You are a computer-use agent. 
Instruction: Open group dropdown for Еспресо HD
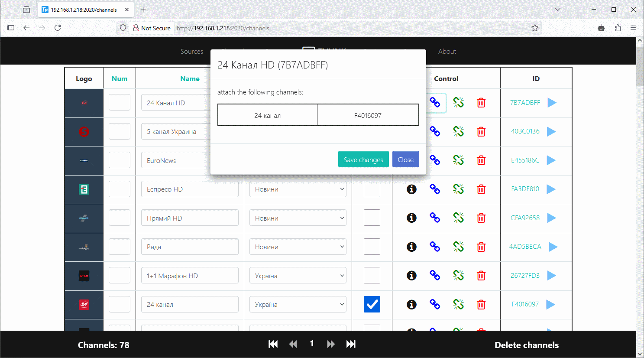(x=298, y=189)
